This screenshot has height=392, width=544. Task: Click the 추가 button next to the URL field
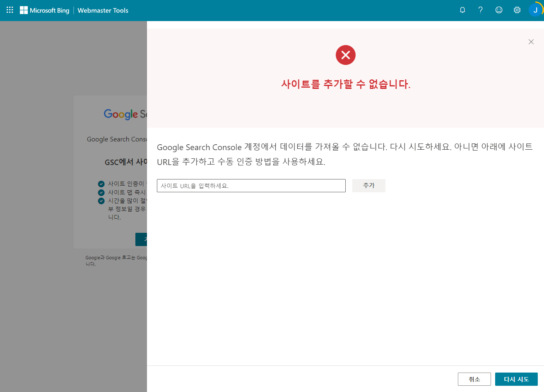pos(368,185)
